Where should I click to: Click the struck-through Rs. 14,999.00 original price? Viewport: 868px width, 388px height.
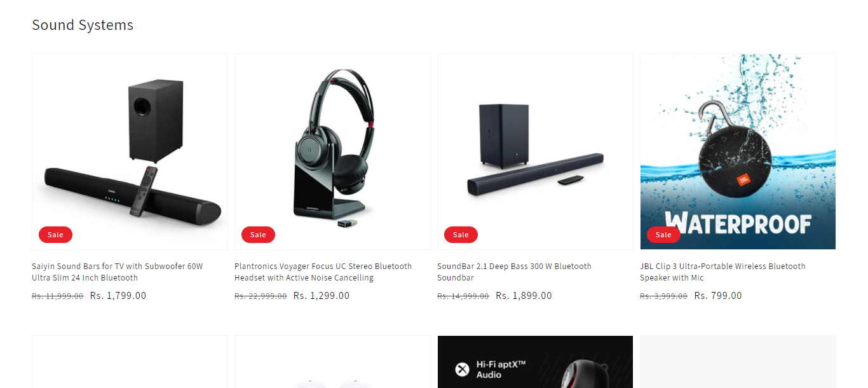(x=463, y=296)
